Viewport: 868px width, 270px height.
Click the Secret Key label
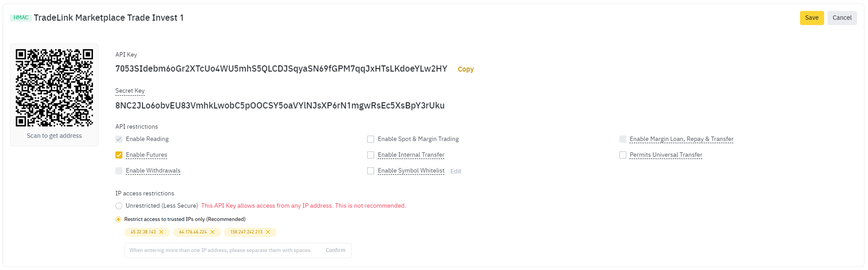(130, 91)
